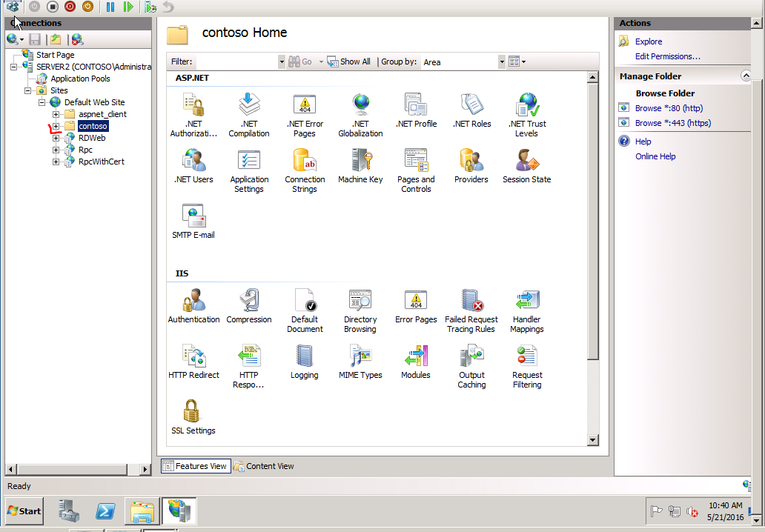The image size is (765, 532).
Task: Click into the Filter text field
Action: (x=236, y=62)
